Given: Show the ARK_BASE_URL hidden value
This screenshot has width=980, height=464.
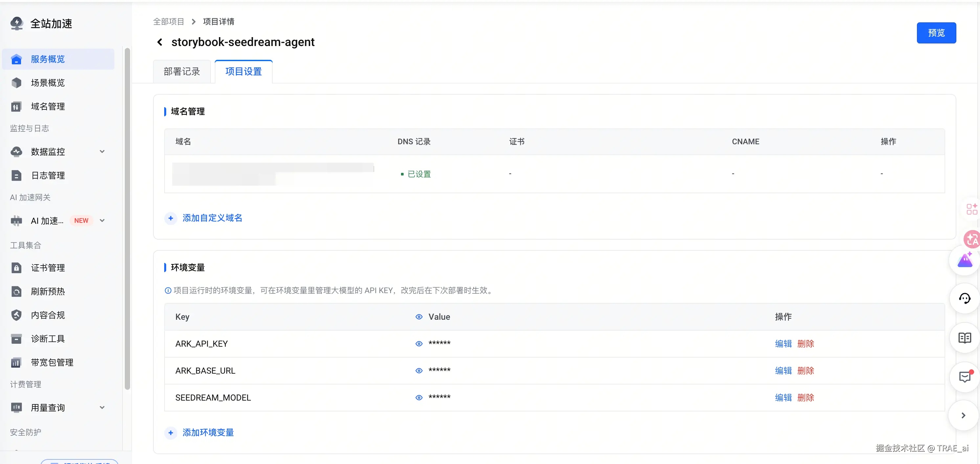Looking at the screenshot, I should (x=419, y=371).
